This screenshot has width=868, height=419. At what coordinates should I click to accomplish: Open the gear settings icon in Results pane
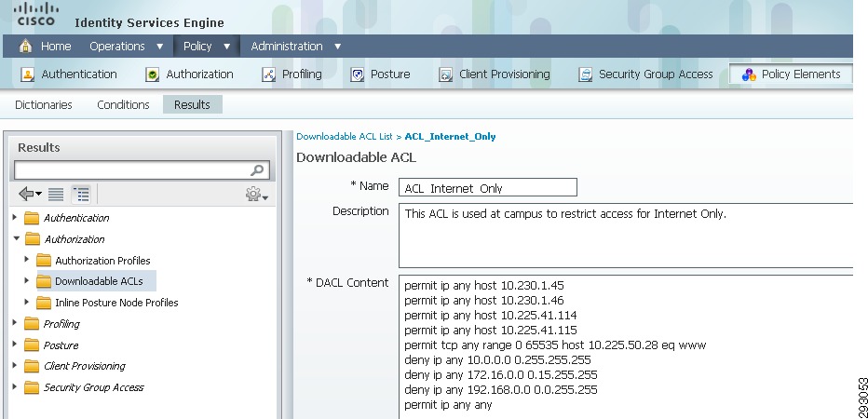tap(257, 195)
